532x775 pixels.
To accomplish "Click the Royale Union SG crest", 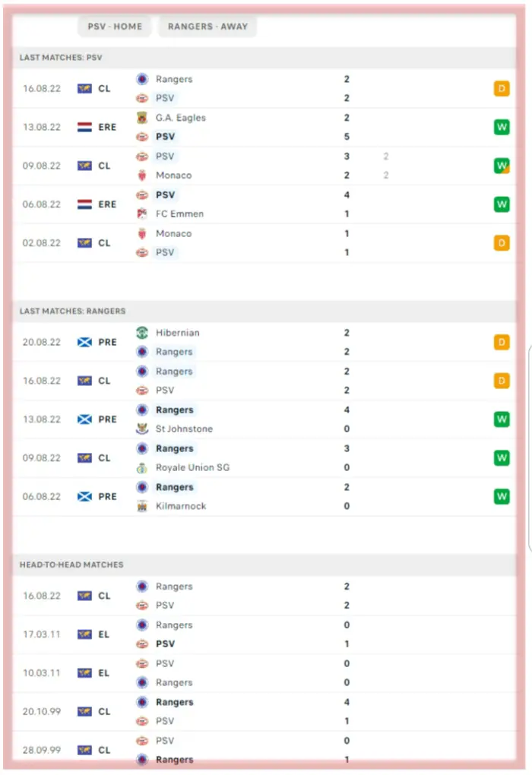I will [141, 467].
